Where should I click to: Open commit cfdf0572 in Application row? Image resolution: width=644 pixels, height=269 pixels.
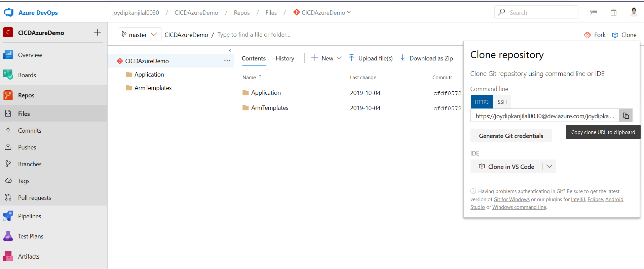(x=447, y=93)
